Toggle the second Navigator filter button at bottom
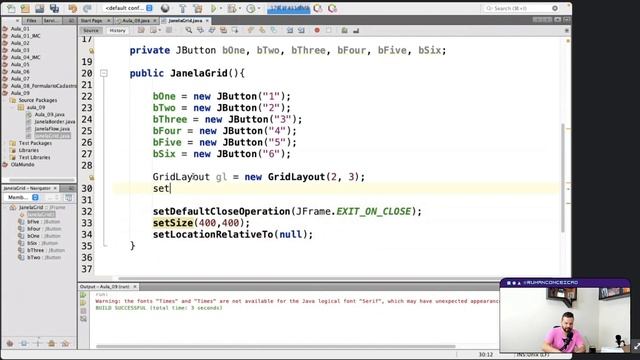This screenshot has width=640, height=360. point(24,344)
